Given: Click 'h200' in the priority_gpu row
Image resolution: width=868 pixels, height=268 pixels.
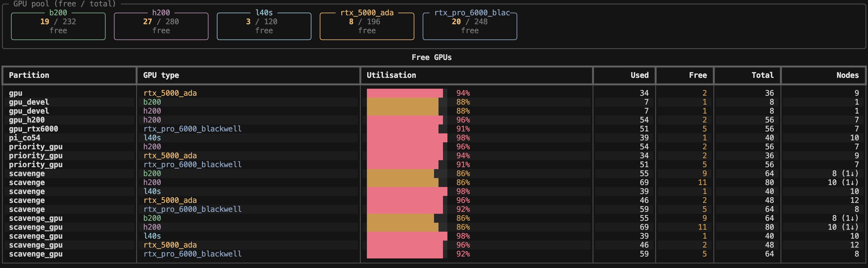Looking at the screenshot, I should 152,147.
